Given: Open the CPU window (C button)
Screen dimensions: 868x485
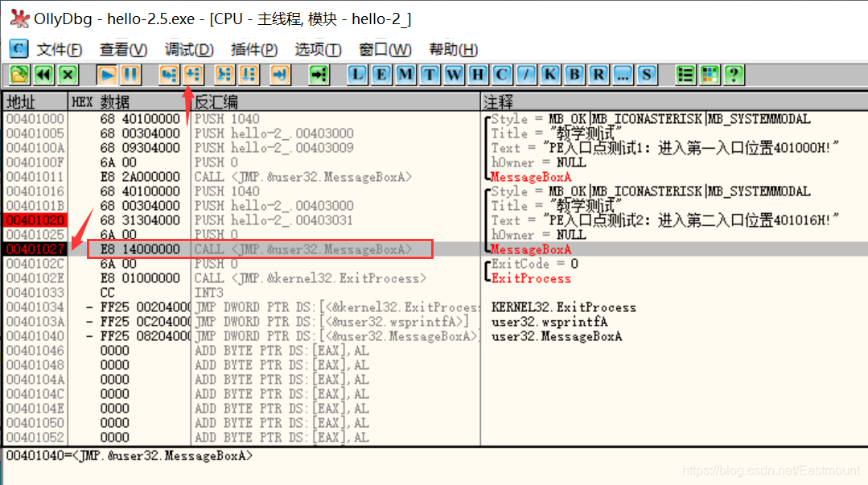Looking at the screenshot, I should (502, 75).
